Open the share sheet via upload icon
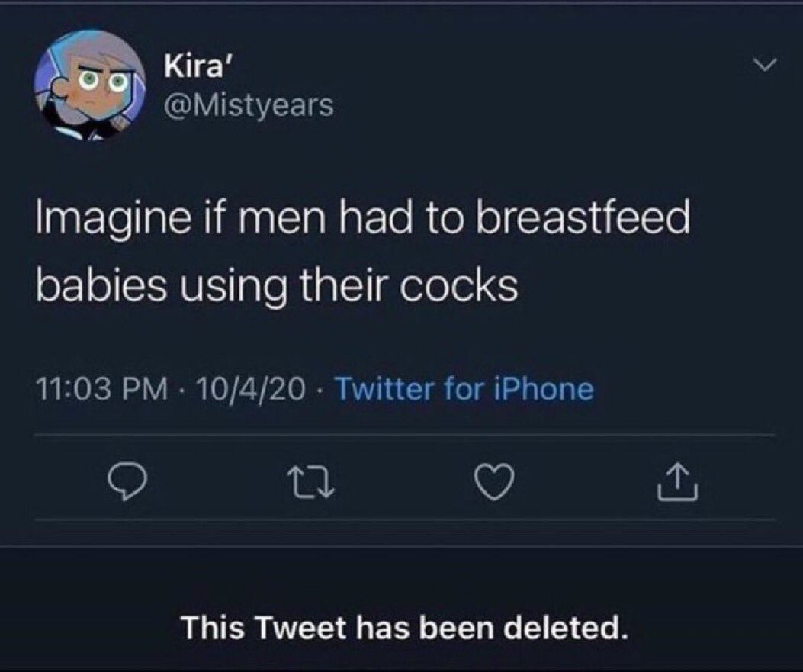Screen dimensions: 803x672 pos(676,481)
